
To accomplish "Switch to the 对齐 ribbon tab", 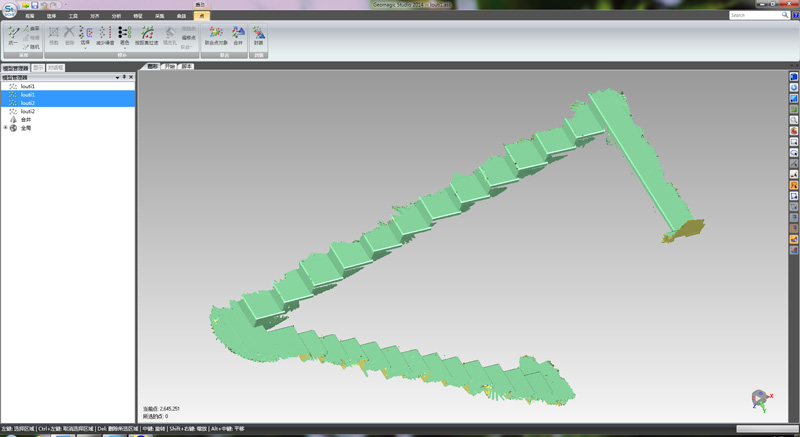I will [x=95, y=16].
